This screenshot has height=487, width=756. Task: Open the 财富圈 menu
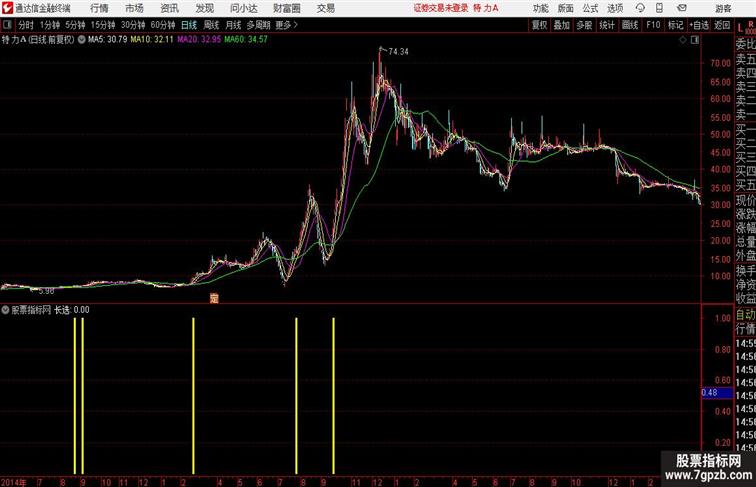point(286,8)
